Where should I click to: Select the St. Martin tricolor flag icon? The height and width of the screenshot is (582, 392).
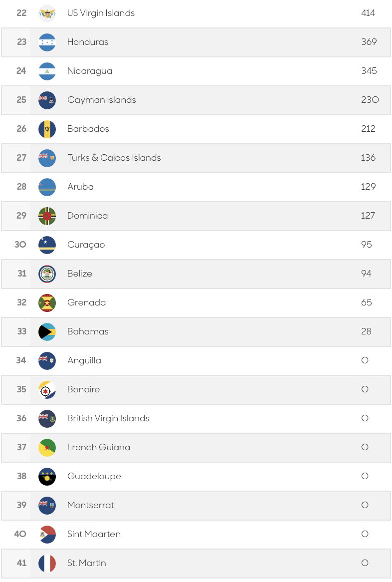47,564
